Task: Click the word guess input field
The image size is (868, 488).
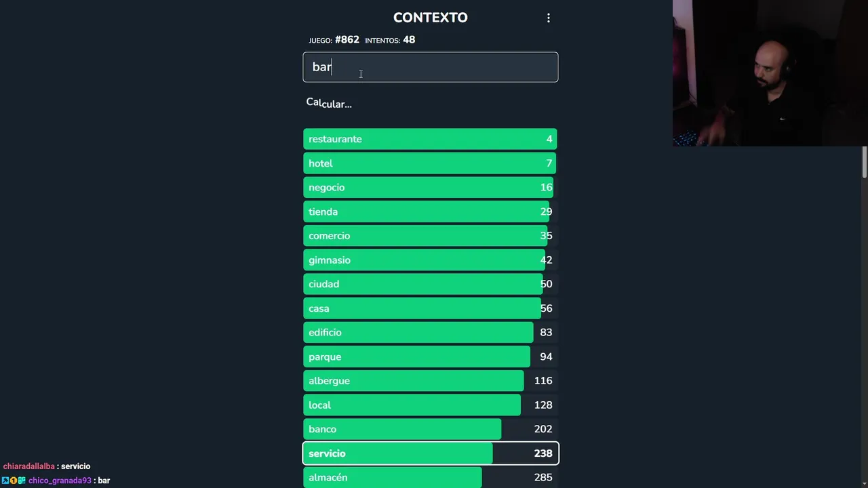Action: click(430, 67)
